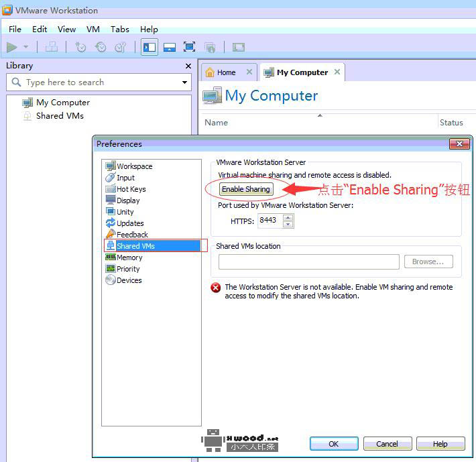The image size is (476, 462).
Task: Open the VM menu
Action: (x=93, y=29)
